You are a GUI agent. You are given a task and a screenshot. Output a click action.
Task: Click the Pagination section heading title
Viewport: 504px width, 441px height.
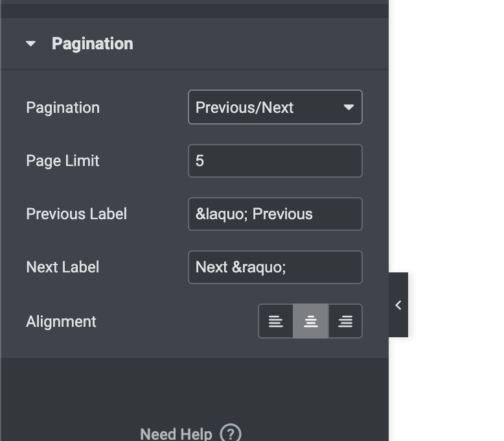click(x=92, y=43)
